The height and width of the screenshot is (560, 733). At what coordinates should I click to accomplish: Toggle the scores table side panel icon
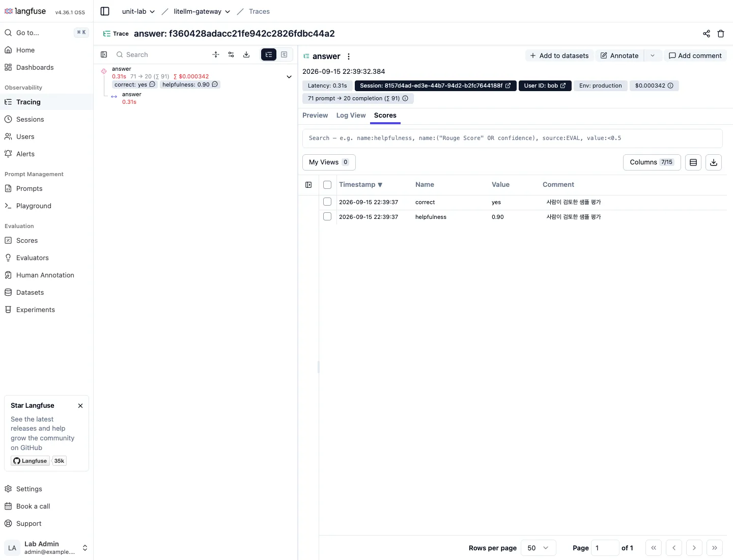coord(308,185)
